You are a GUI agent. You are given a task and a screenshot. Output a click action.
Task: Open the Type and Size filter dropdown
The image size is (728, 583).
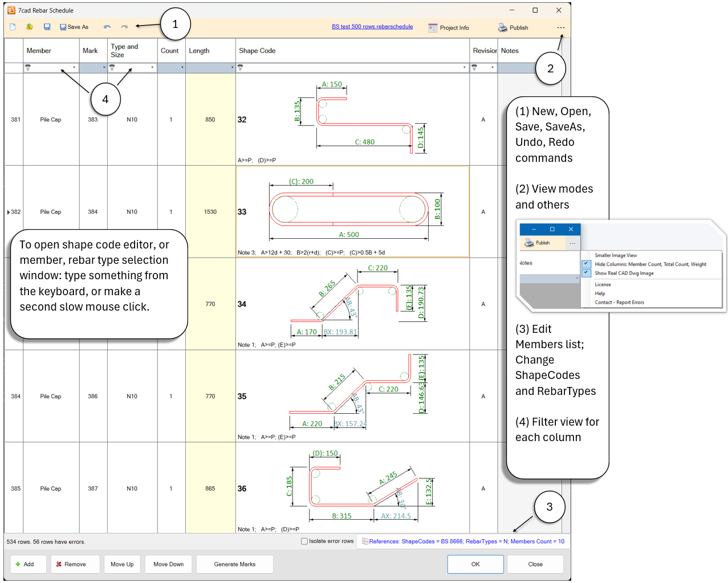(x=152, y=68)
